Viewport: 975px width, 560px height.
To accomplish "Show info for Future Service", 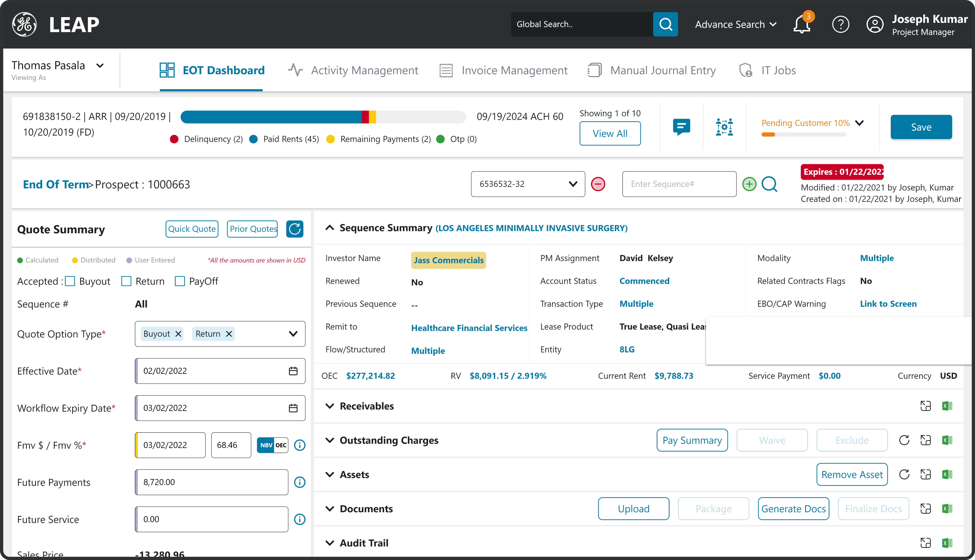I will pyautogui.click(x=299, y=519).
